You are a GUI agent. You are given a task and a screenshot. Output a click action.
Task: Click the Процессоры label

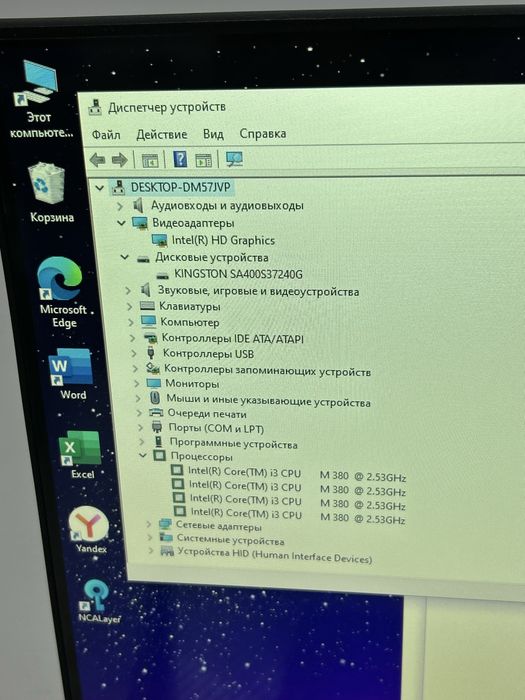[201, 457]
